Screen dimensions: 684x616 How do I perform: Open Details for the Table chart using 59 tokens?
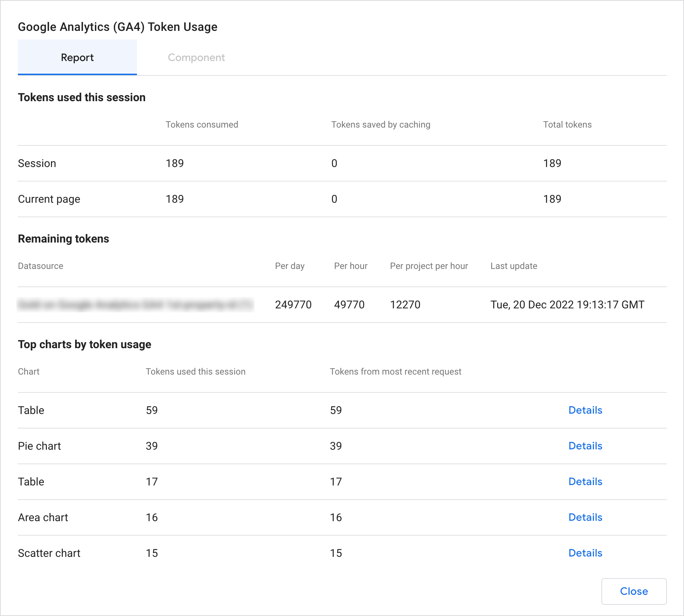click(x=585, y=410)
